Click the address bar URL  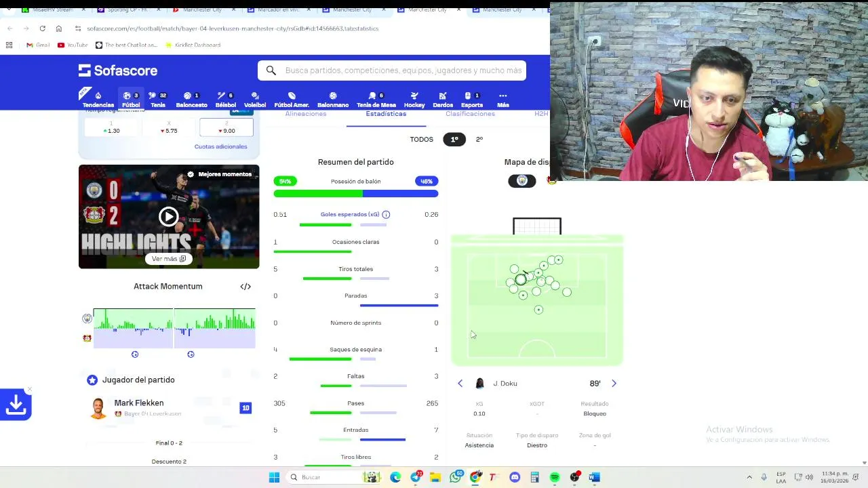233,28
